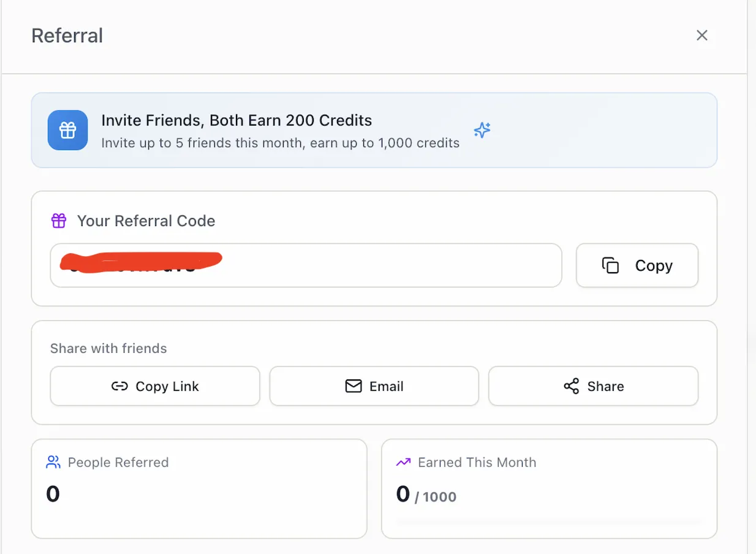Close the Referral dialog
Screen dimensions: 756x554
pos(702,36)
